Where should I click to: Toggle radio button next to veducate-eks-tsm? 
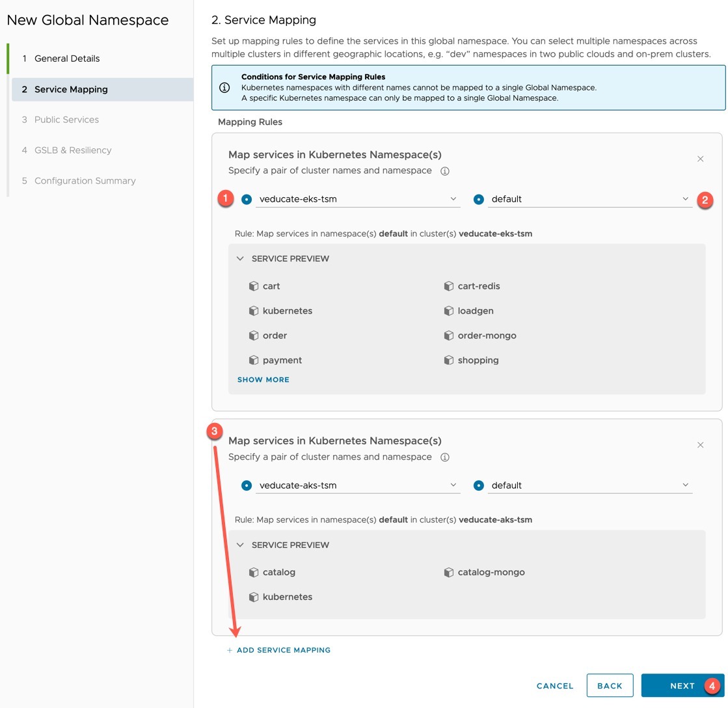pos(247,199)
